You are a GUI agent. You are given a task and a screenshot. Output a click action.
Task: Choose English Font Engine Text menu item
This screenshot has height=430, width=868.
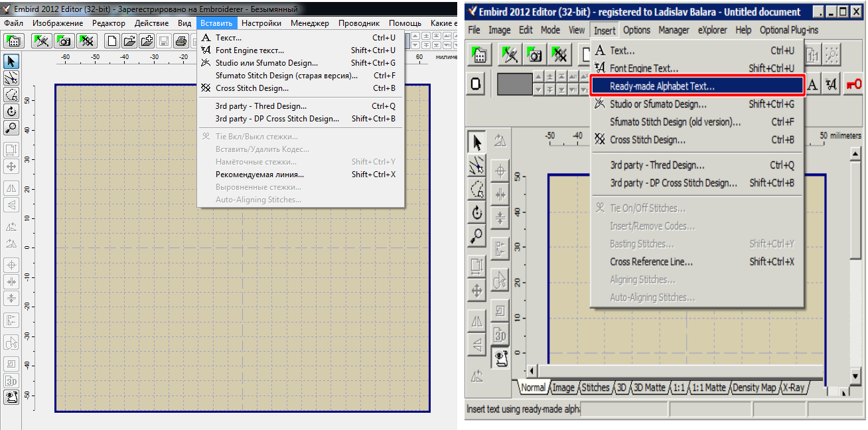pyautogui.click(x=697, y=68)
